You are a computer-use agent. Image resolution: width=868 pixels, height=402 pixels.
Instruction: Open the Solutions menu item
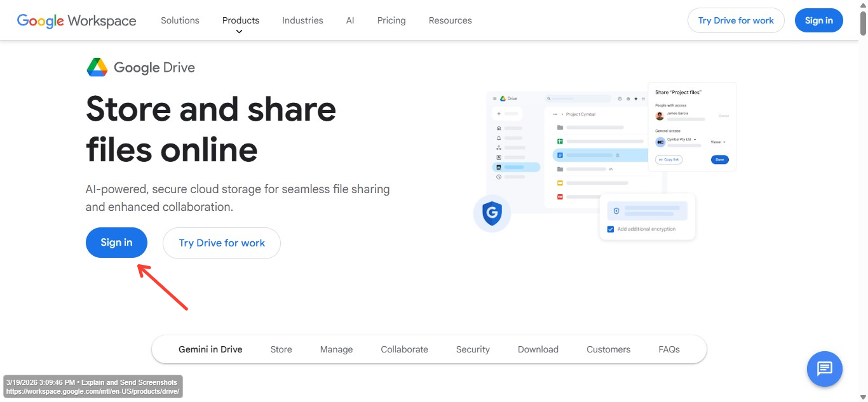click(x=180, y=20)
